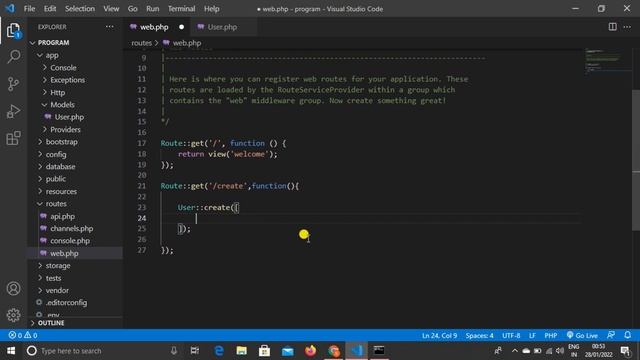Viewport: 640px width, 360px height.
Task: Open the Terminal menu
Action: pyautogui.click(x=181, y=9)
